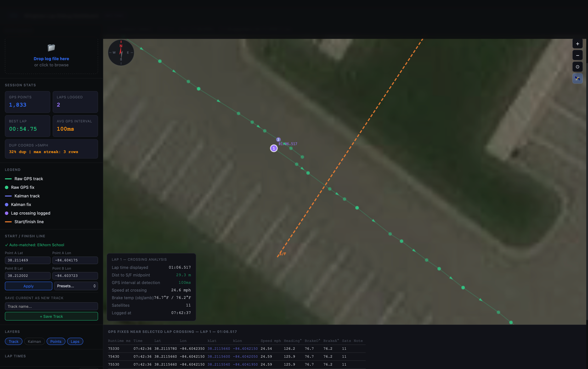Click the Laps Logged stat card
Image resolution: width=588 pixels, height=369 pixels.
75,102
